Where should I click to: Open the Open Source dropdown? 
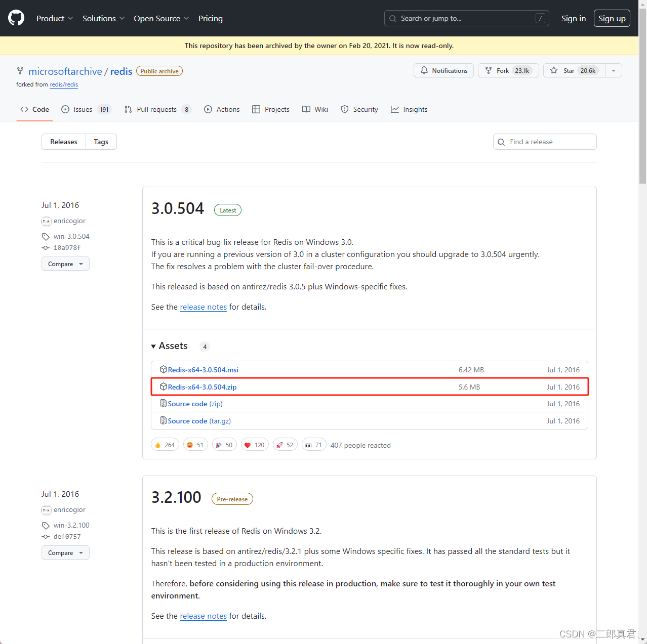coord(161,18)
